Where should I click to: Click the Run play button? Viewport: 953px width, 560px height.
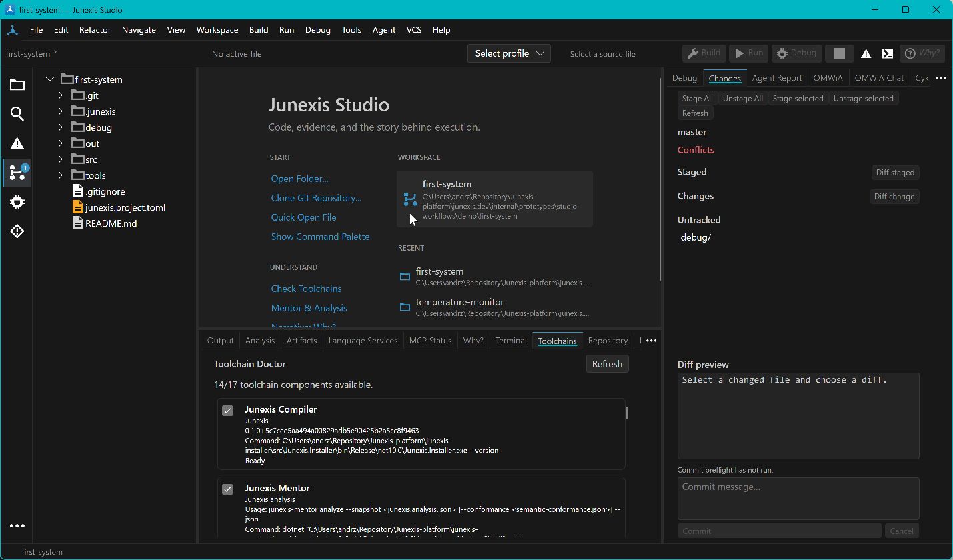point(748,53)
